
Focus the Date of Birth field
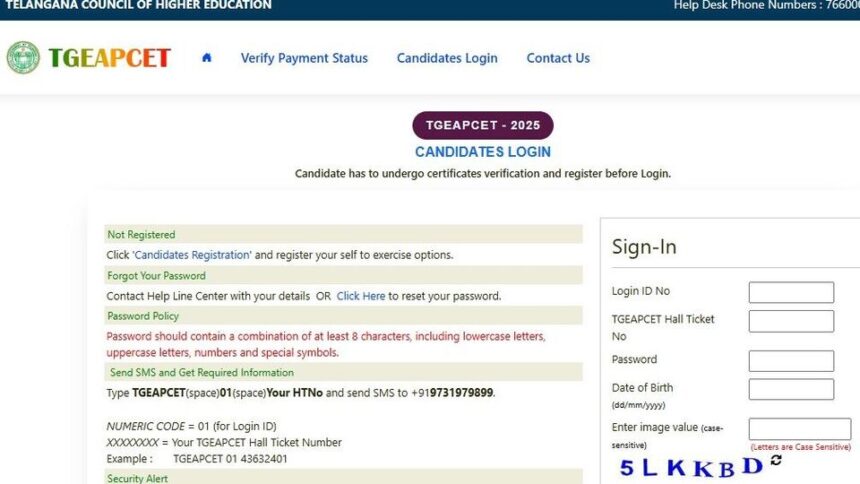[x=791, y=389]
